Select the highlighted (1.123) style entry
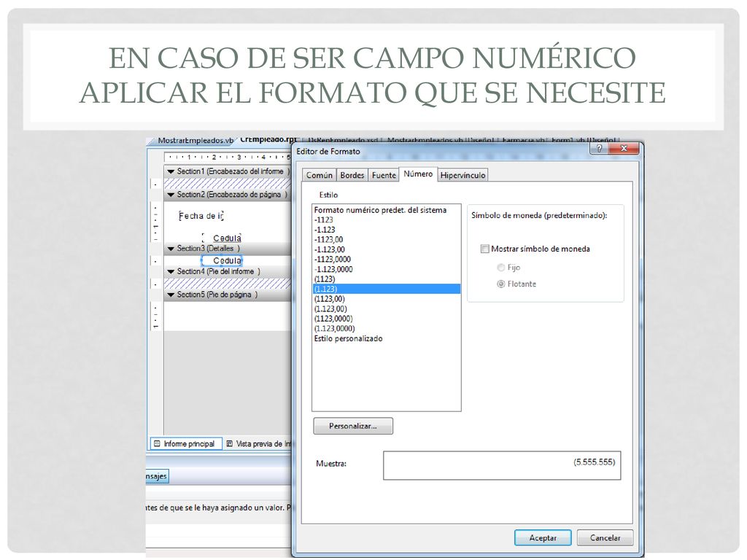Image resolution: width=747 pixels, height=560 pixels. pyautogui.click(x=387, y=289)
